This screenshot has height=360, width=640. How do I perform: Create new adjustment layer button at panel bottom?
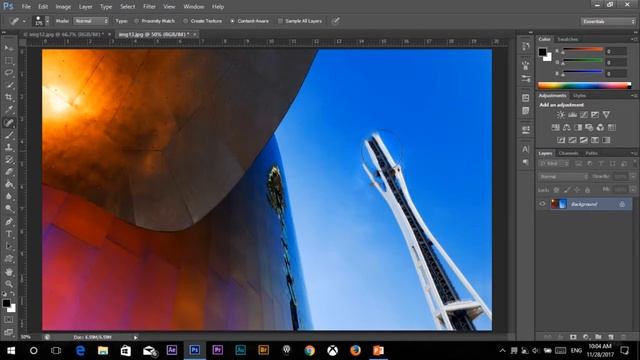(586, 337)
